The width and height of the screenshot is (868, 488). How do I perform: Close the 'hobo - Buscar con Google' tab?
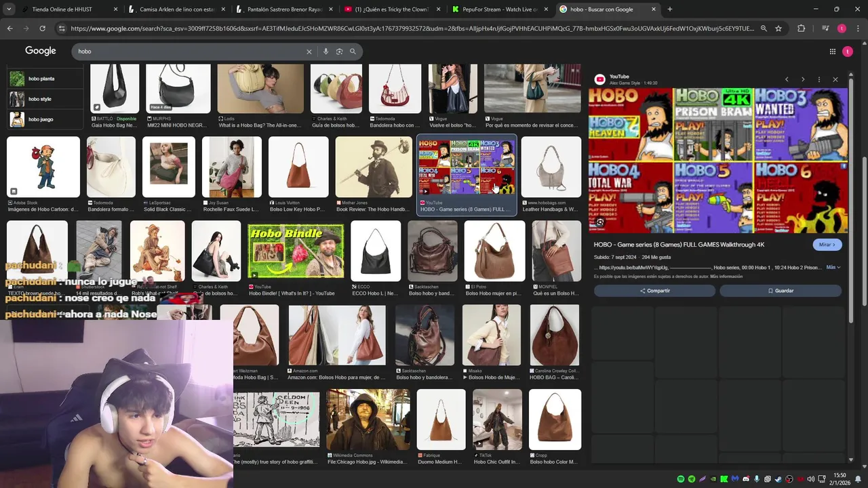(x=654, y=9)
